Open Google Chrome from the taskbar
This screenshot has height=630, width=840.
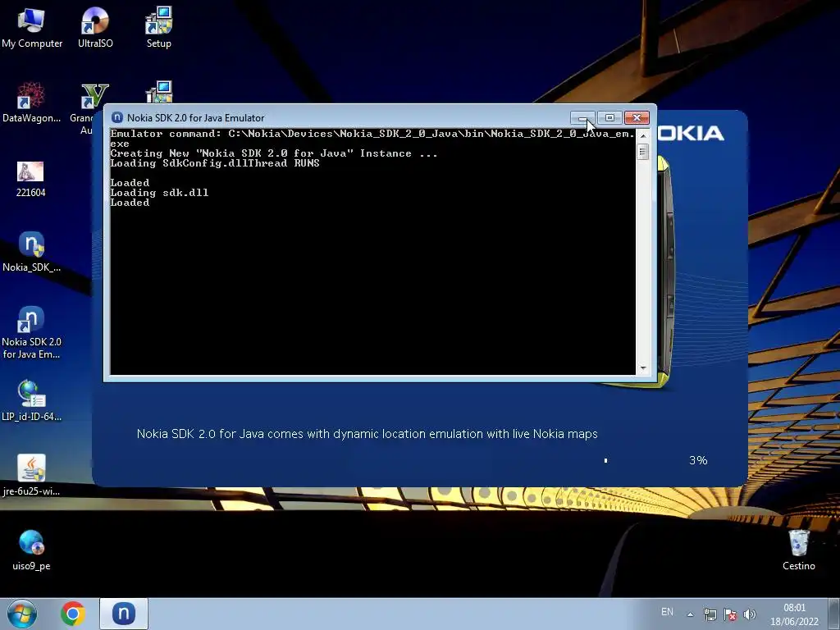click(x=73, y=614)
